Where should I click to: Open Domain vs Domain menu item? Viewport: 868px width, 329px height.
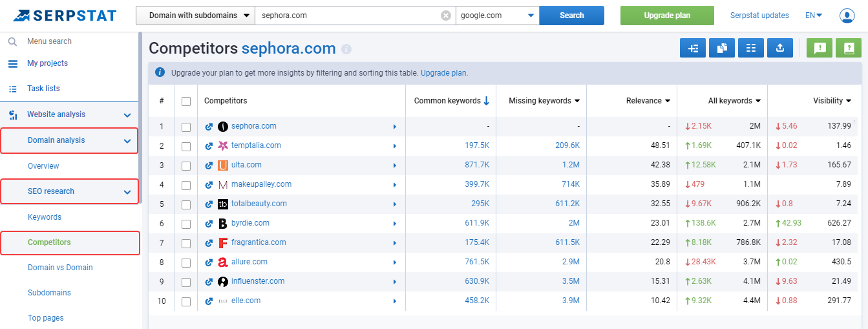click(x=60, y=268)
